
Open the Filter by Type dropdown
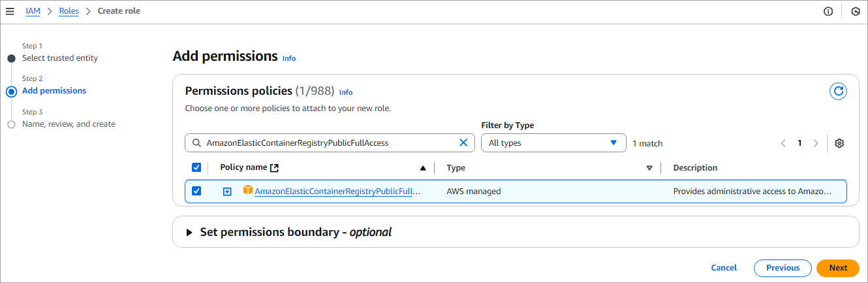(553, 143)
